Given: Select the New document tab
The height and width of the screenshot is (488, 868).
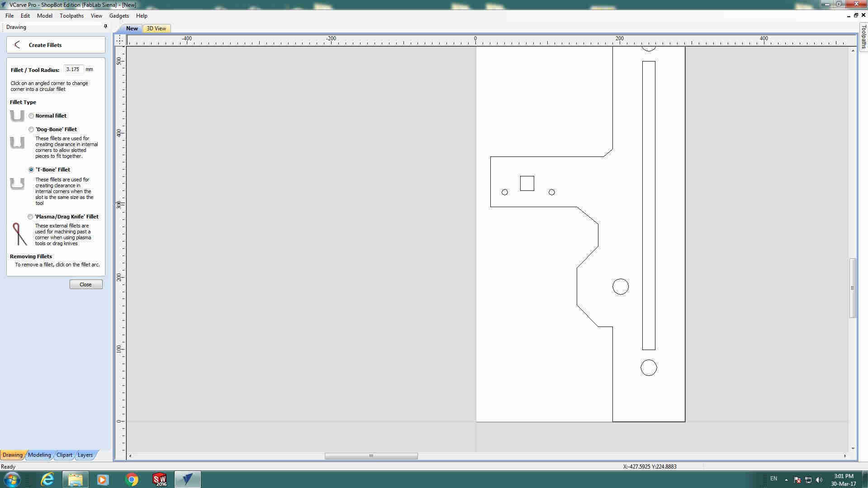Looking at the screenshot, I should tap(132, 28).
